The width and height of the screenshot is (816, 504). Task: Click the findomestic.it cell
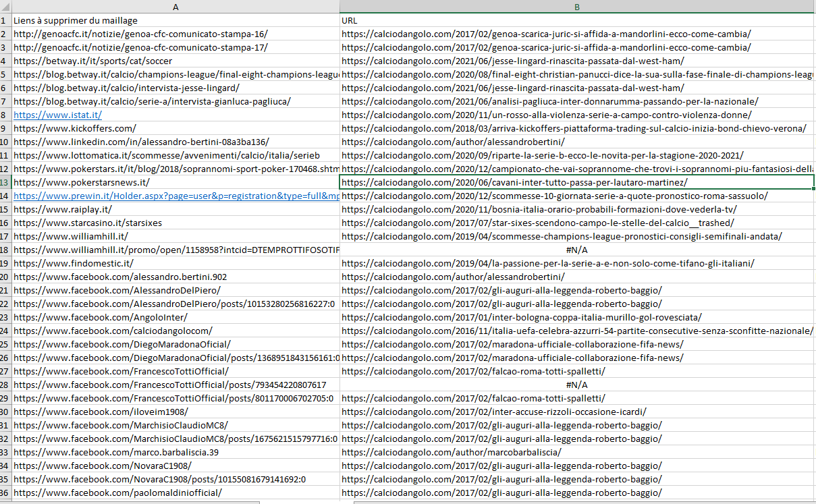(74, 263)
